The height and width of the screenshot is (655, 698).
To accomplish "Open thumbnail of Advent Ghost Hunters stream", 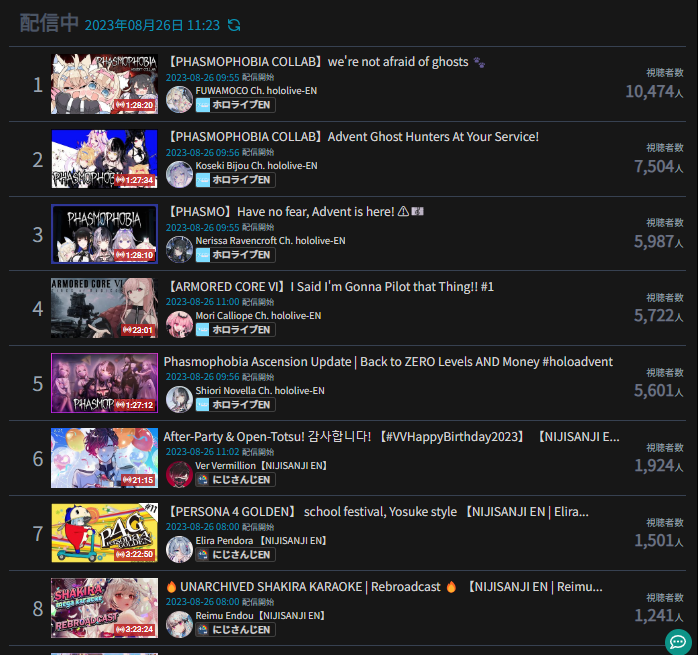I will pyautogui.click(x=104, y=159).
